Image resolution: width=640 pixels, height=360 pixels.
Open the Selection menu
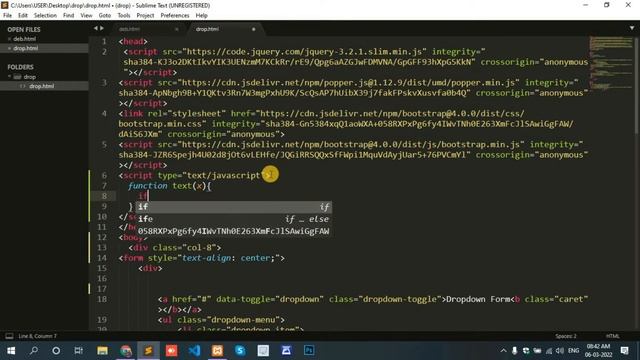45,16
